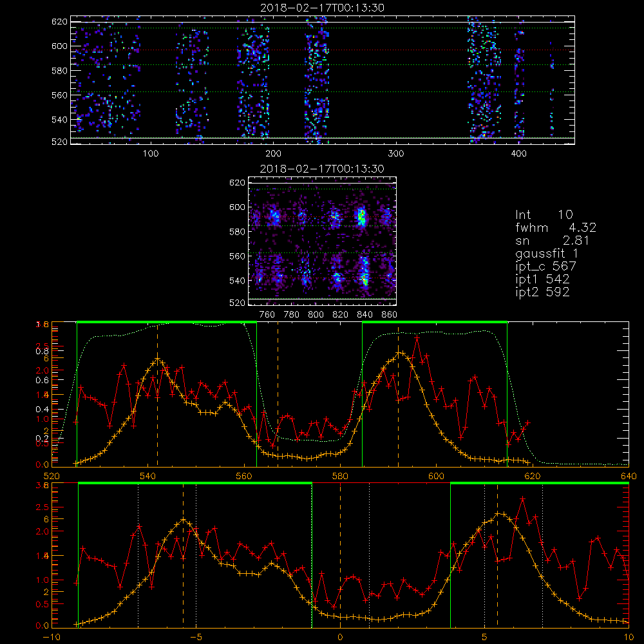644x644 pixels.
Task: Click x-axis label 820 under middle image
Action: click(x=341, y=315)
